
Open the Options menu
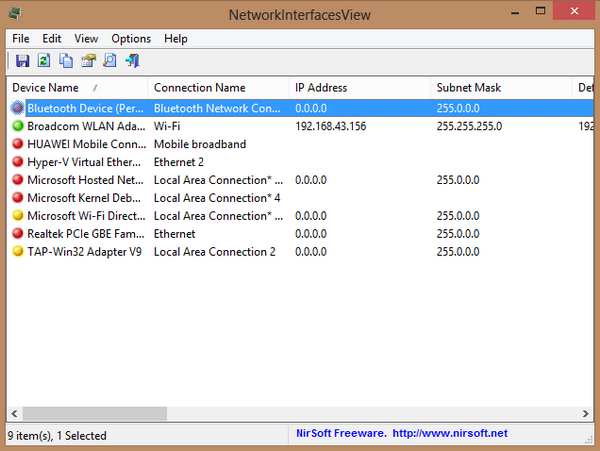click(131, 39)
